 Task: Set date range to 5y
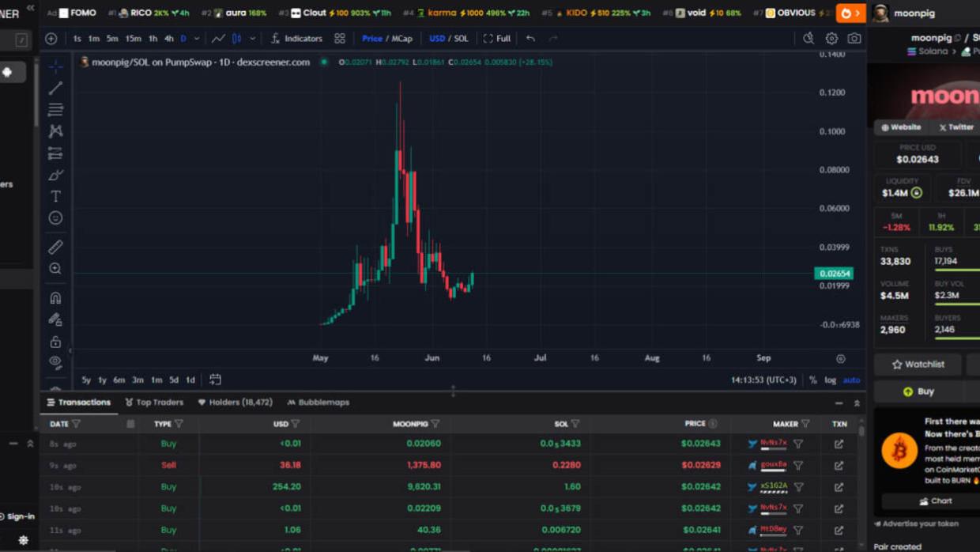(86, 380)
